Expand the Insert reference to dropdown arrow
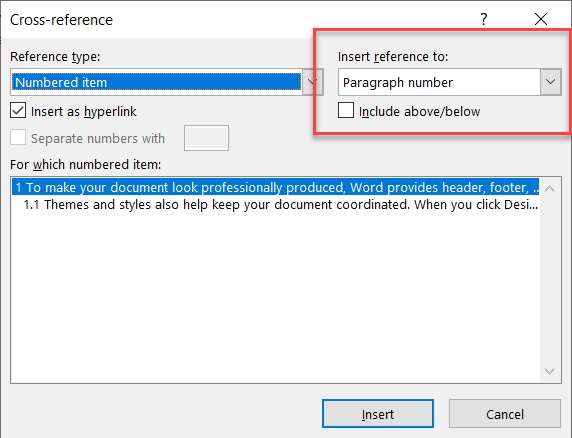This screenshot has height=438, width=572. [550, 82]
